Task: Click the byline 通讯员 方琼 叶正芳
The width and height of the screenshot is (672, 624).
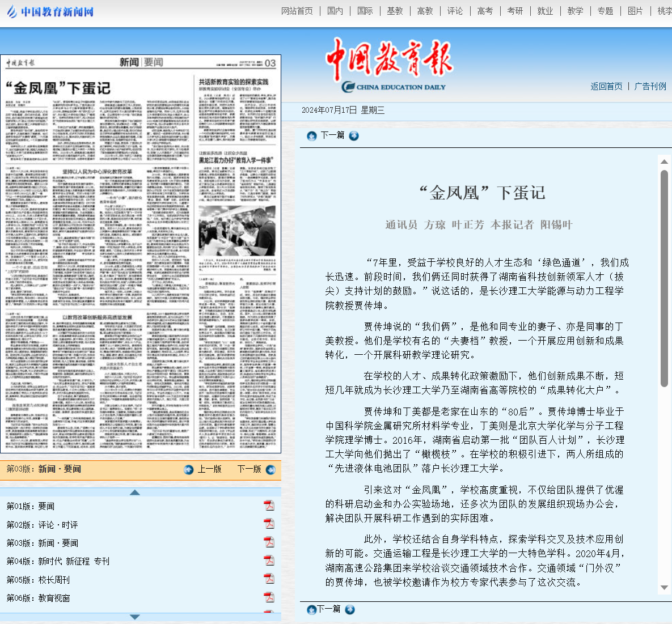Action: tap(434, 225)
